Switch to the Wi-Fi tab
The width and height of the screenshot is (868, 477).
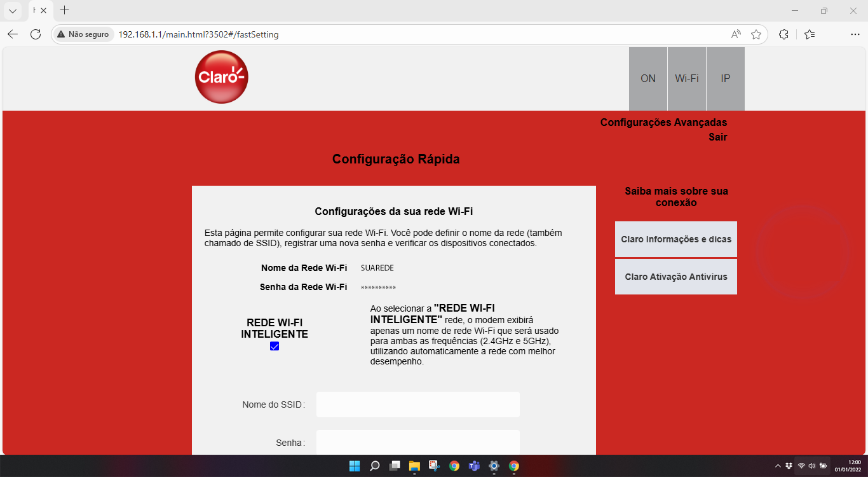pyautogui.click(x=686, y=79)
